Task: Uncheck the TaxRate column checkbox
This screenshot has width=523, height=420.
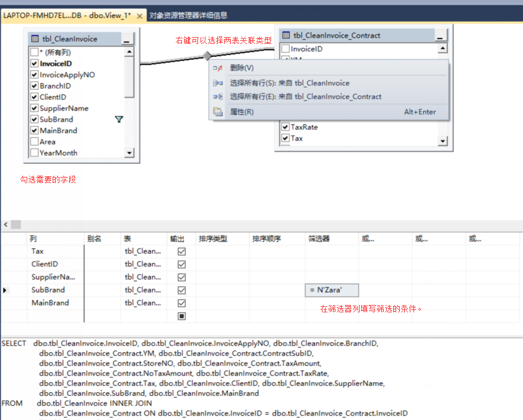Action: point(285,127)
